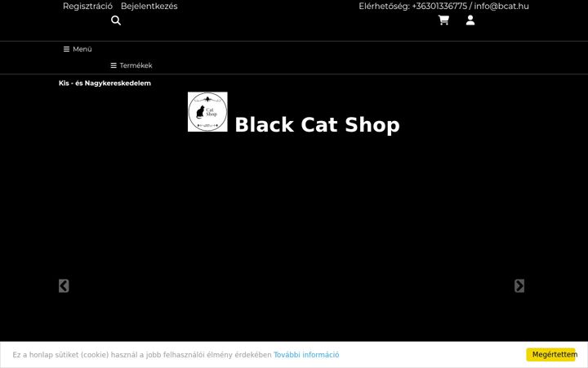Open the Regisztráció link

(x=87, y=6)
